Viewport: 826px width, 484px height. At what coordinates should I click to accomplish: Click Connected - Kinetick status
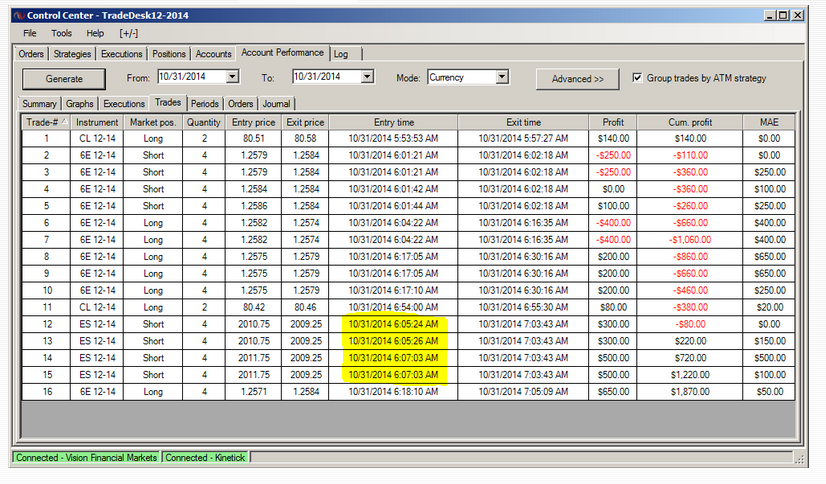(205, 458)
